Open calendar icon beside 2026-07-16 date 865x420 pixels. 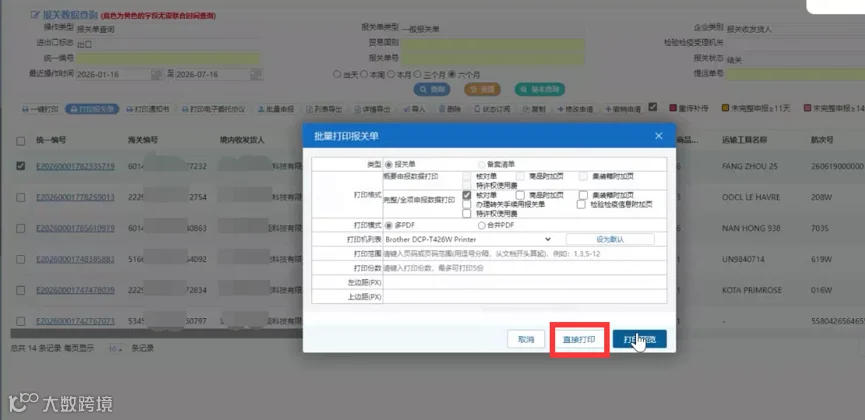tap(256, 74)
